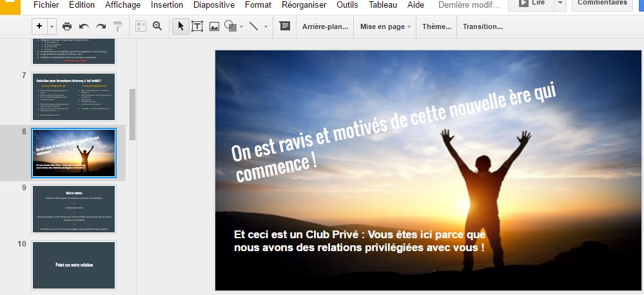Open the shape tool dropdown arrow
Screen dimensions: 644x295
pos(242,26)
